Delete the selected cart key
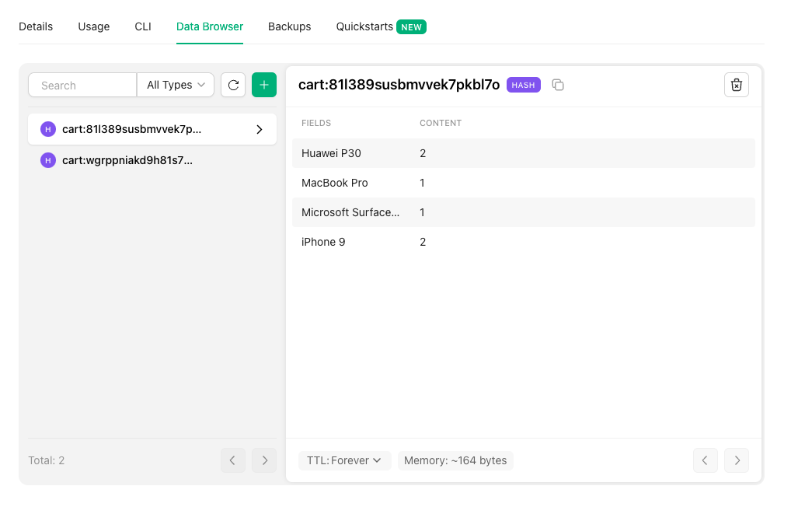 [737, 85]
